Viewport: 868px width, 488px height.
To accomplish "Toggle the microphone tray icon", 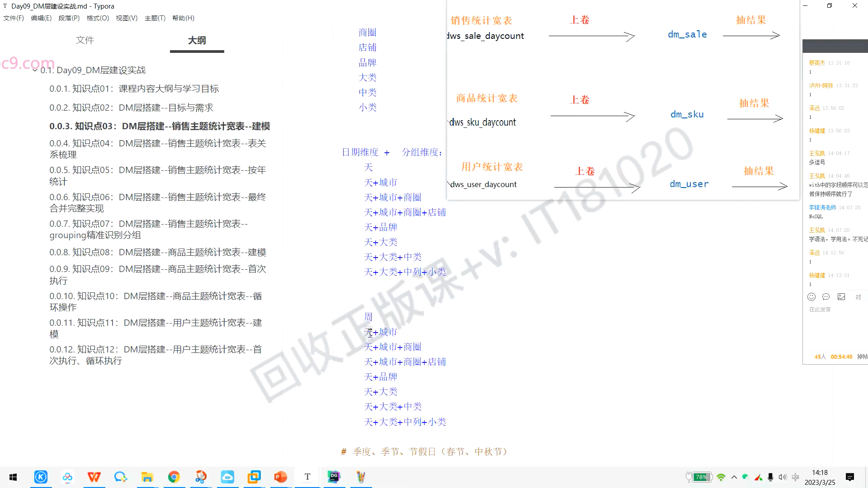I will [x=770, y=477].
